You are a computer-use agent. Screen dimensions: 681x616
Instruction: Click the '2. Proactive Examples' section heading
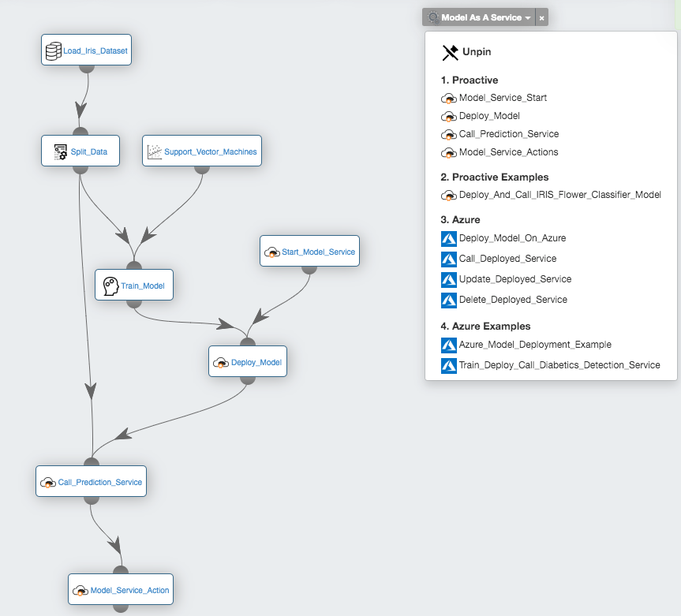point(494,177)
